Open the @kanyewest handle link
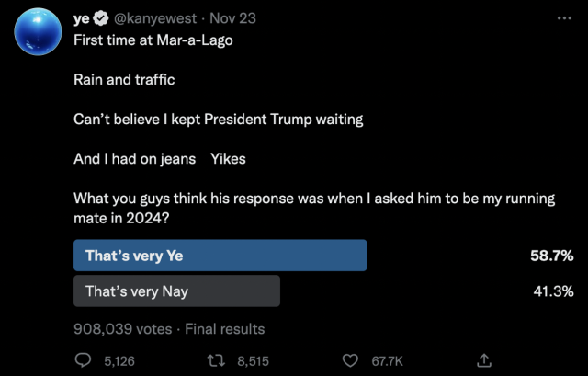588x376 pixels. [155, 18]
